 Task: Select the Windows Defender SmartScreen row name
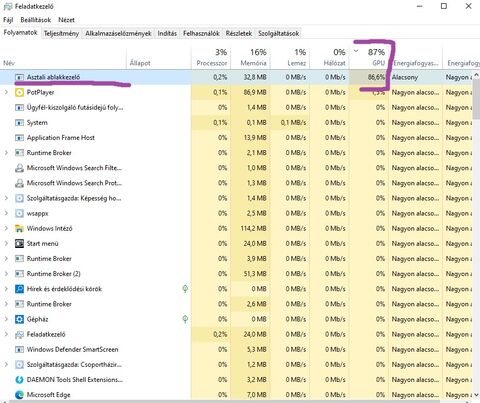[72, 349]
